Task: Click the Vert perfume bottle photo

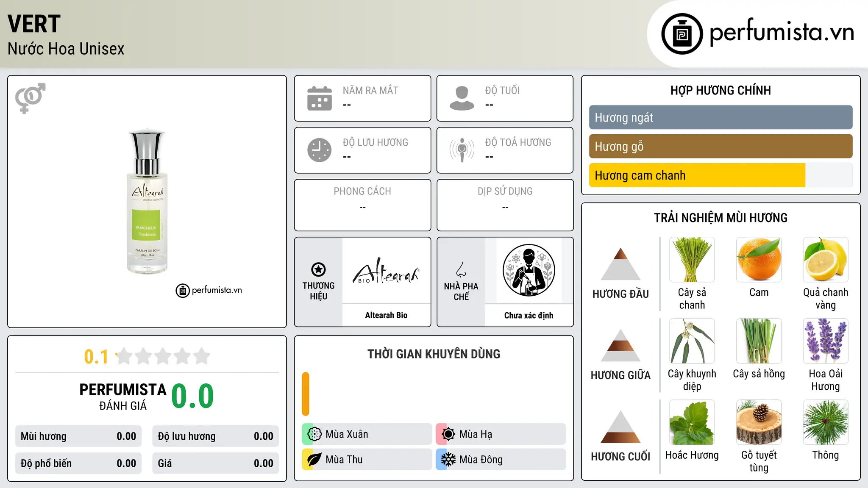Action: pos(147,201)
